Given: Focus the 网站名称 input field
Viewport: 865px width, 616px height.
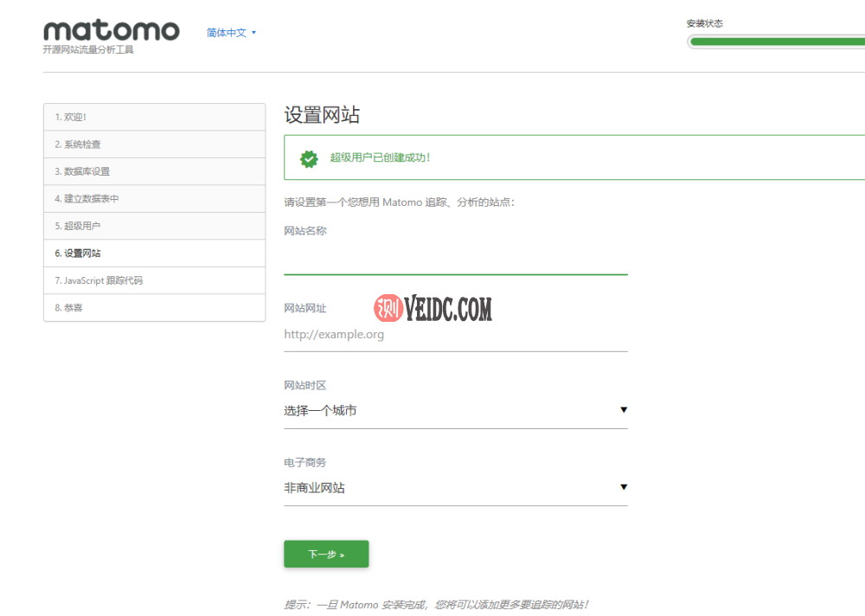Looking at the screenshot, I should 456,260.
